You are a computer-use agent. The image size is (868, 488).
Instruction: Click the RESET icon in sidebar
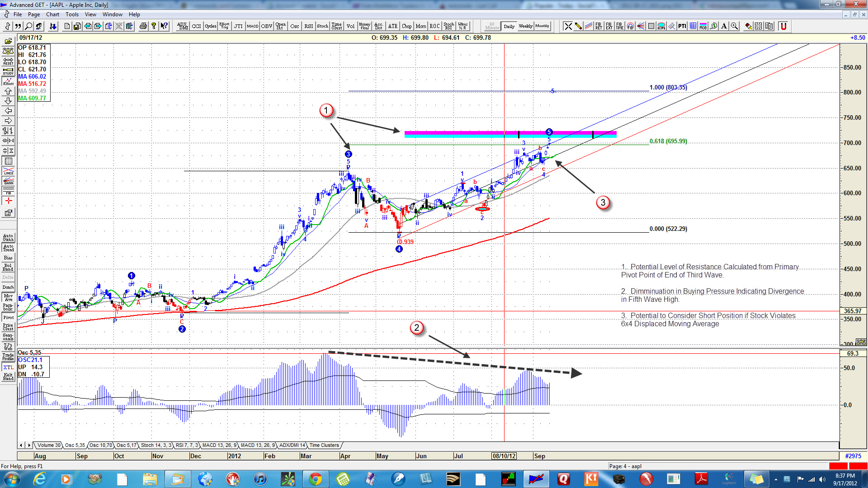[8, 61]
